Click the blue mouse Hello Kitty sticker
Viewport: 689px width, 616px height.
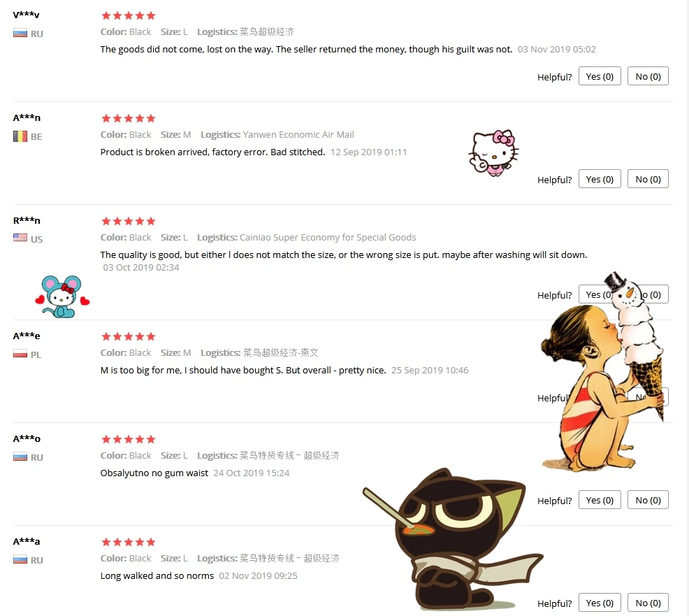(62, 296)
